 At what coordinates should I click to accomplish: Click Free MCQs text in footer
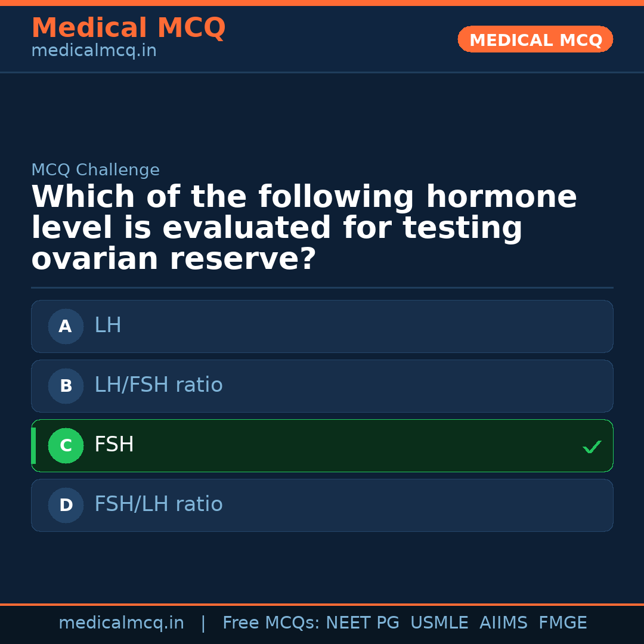[271, 623]
